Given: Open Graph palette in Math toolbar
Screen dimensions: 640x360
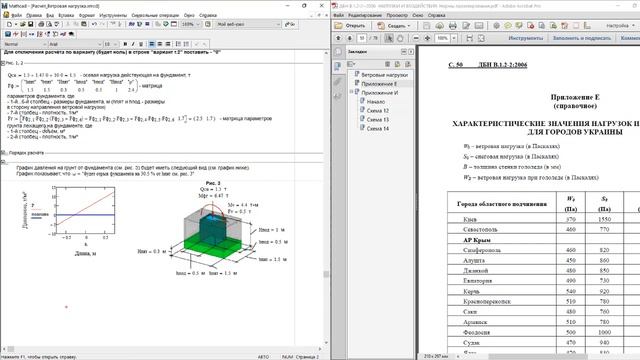Looking at the screenshot, I should point(16,34).
